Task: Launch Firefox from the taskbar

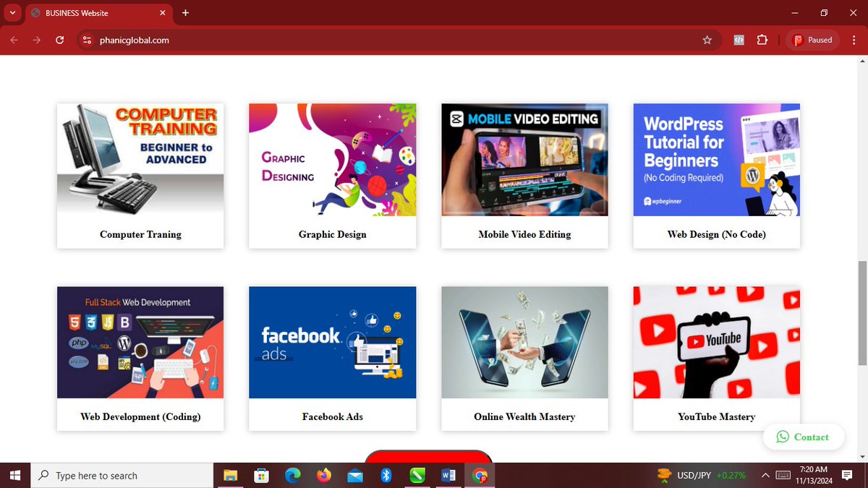Action: click(x=323, y=476)
